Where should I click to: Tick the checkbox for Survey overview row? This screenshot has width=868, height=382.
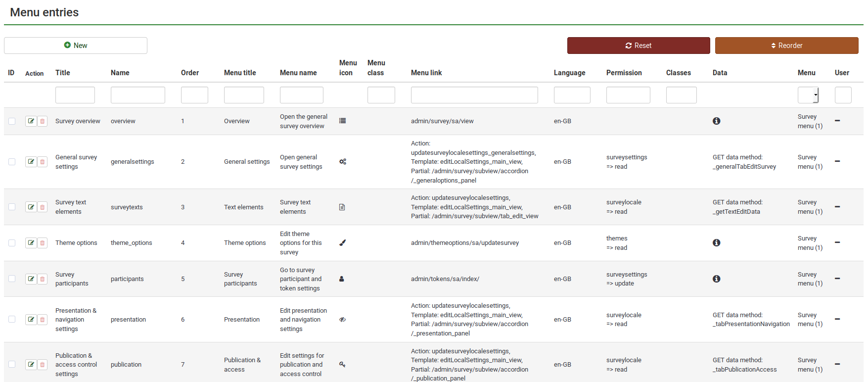(12, 121)
